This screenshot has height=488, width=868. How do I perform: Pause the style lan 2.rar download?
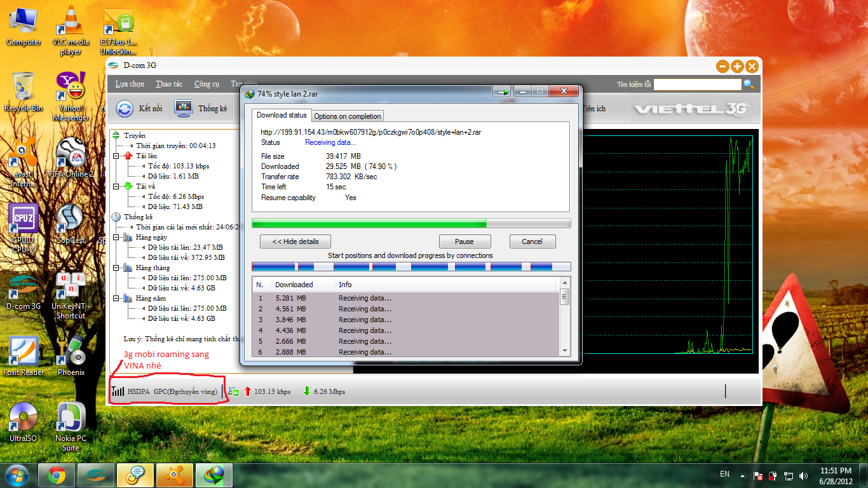click(x=464, y=241)
